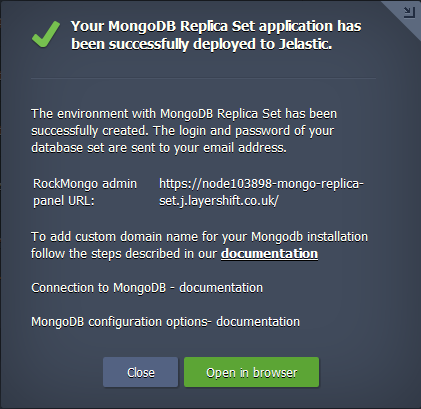
Task: Click 'set.j.layershift.co.uk/' second line of the URL
Action: (219, 201)
